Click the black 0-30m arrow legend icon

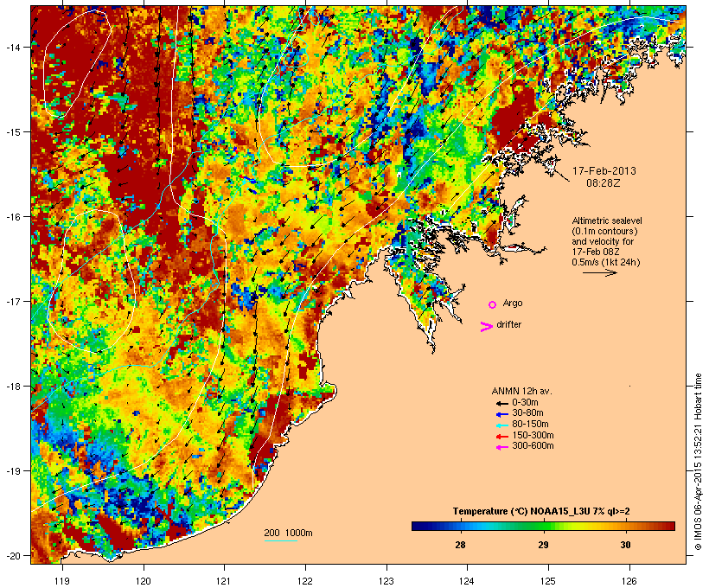[x=501, y=403]
